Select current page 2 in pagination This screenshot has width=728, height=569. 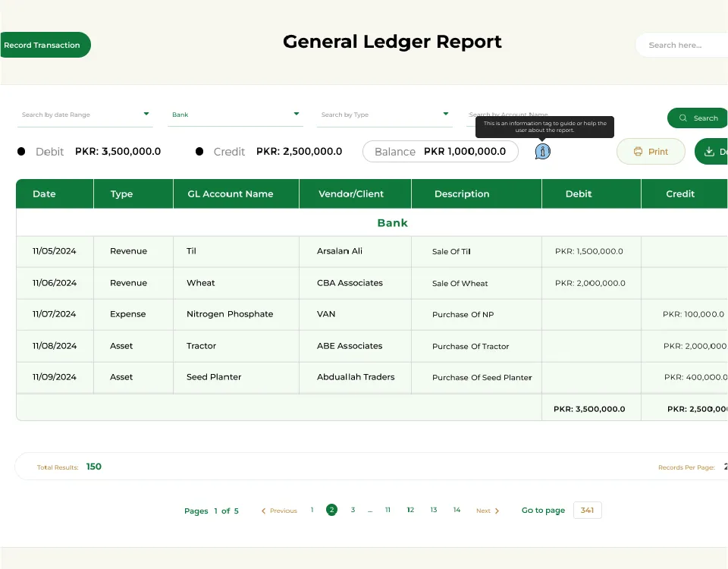(331, 510)
